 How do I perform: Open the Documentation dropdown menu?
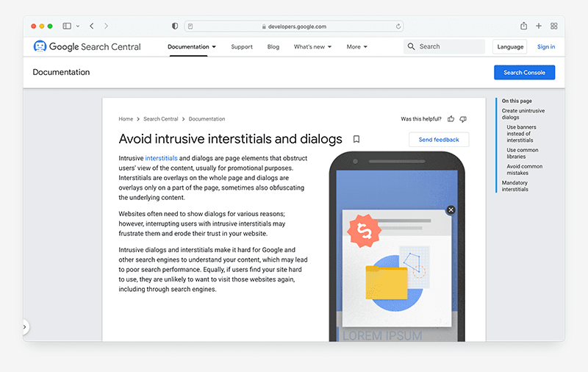(x=192, y=47)
